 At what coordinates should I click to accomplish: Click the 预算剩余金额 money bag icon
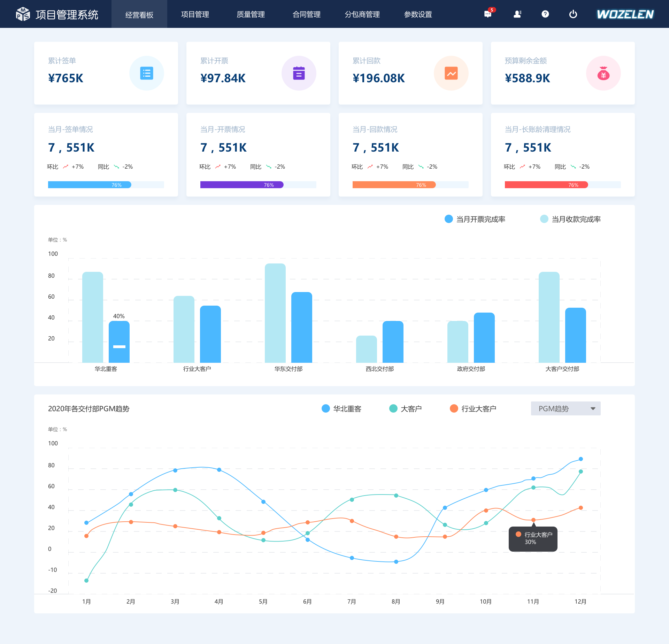tap(603, 73)
